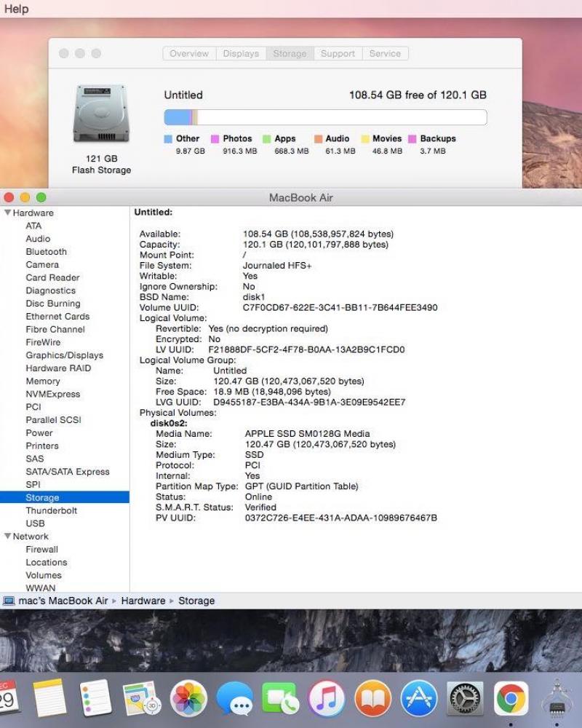Screen dimensions: 582x728
Task: Select Disc Burning in the sidebar
Action: [x=53, y=304]
